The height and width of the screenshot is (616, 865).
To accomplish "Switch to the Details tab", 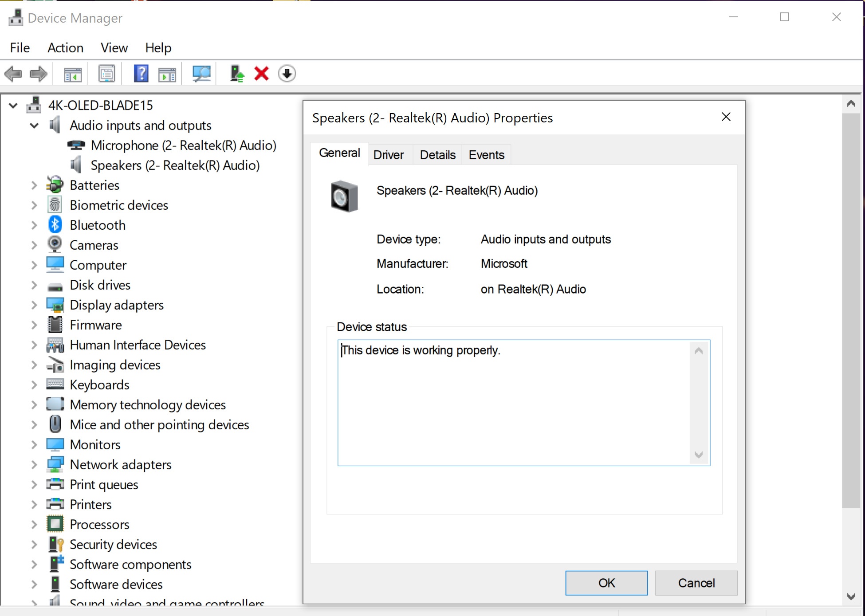I will tap(438, 155).
